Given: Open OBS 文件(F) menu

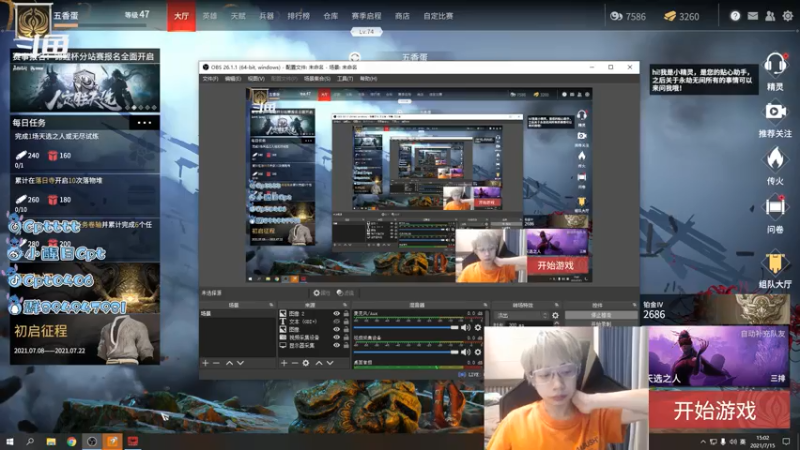Looking at the screenshot, I should click(210, 79).
